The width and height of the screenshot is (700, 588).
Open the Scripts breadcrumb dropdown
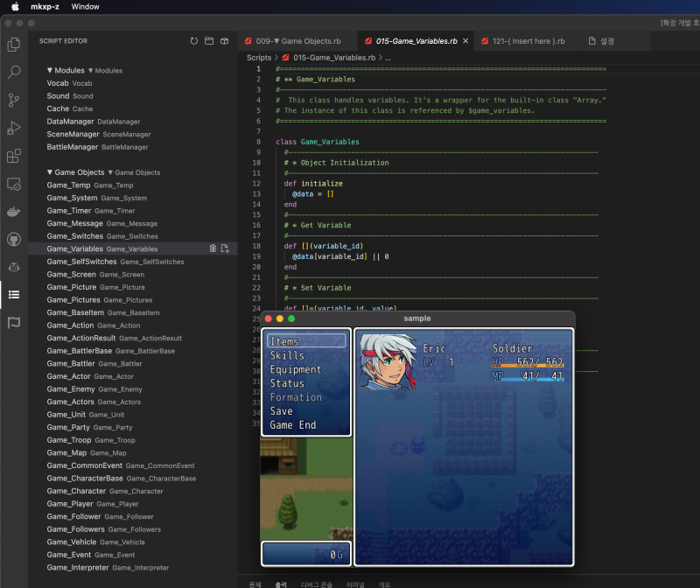click(x=258, y=56)
